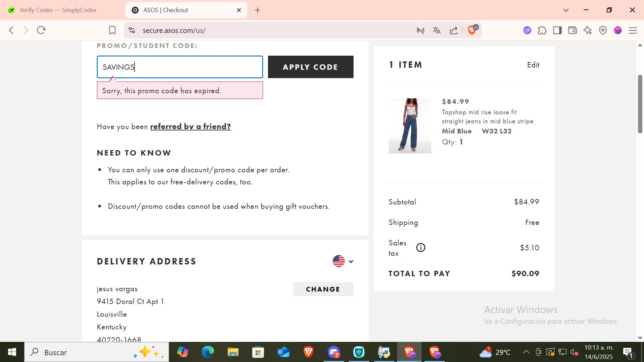Open the browser profile avatar
The image size is (644, 362).
point(618,30)
